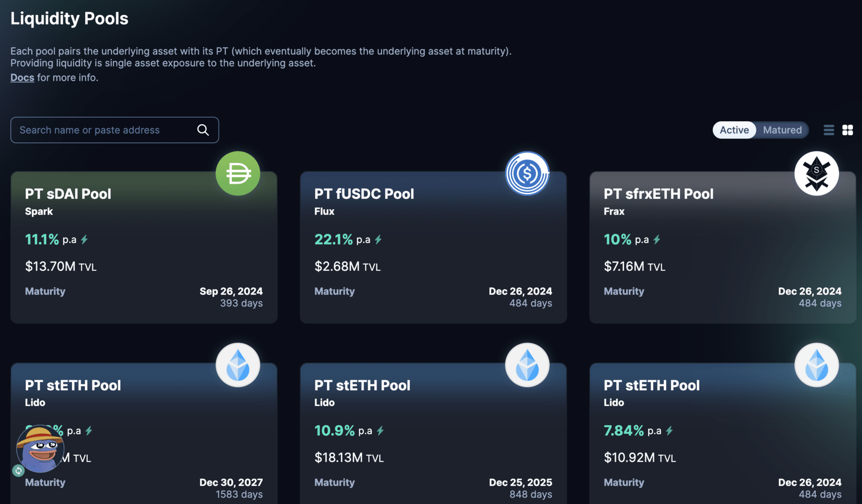Click the search magnifier icon
Screen dimensions: 862x504
[x=203, y=130]
